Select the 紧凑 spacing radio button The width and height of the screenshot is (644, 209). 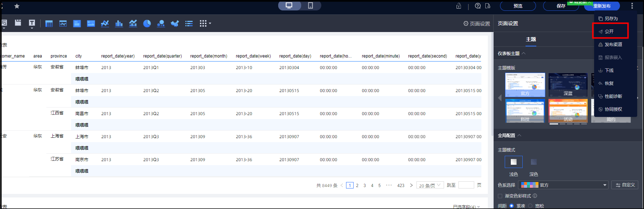click(x=512, y=206)
